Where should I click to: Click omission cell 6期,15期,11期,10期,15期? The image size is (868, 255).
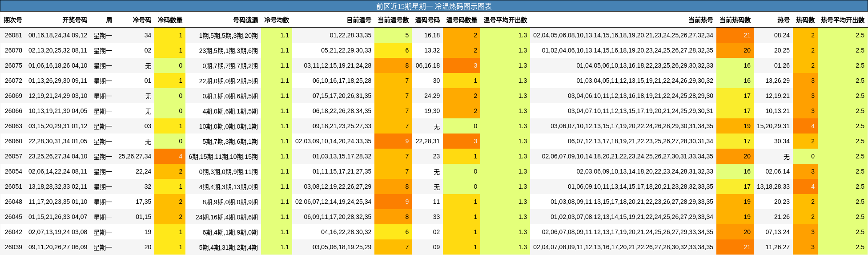(x=223, y=156)
